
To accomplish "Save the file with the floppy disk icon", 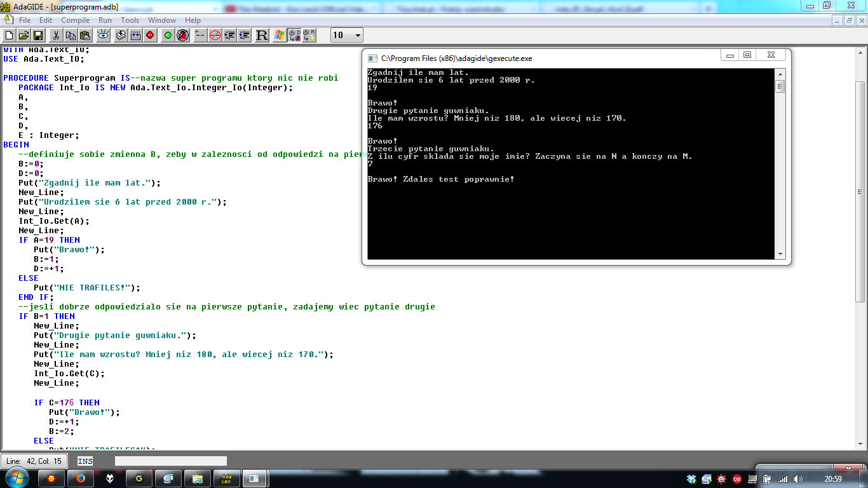I will pos(38,36).
